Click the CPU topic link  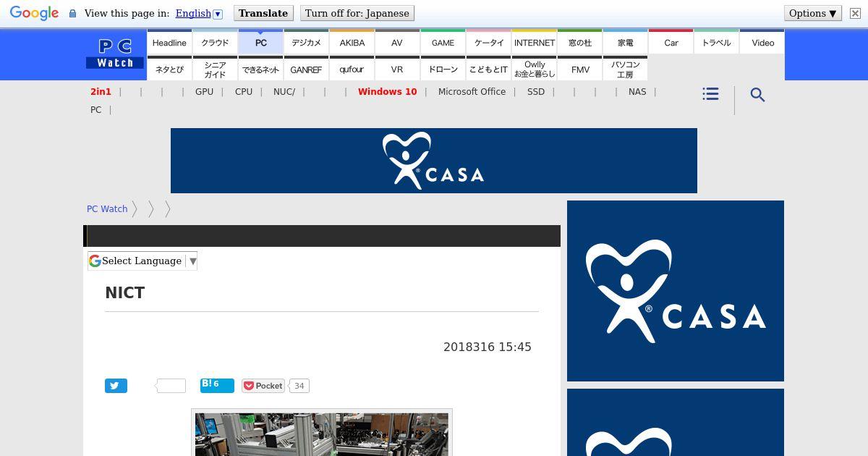pyautogui.click(x=244, y=92)
